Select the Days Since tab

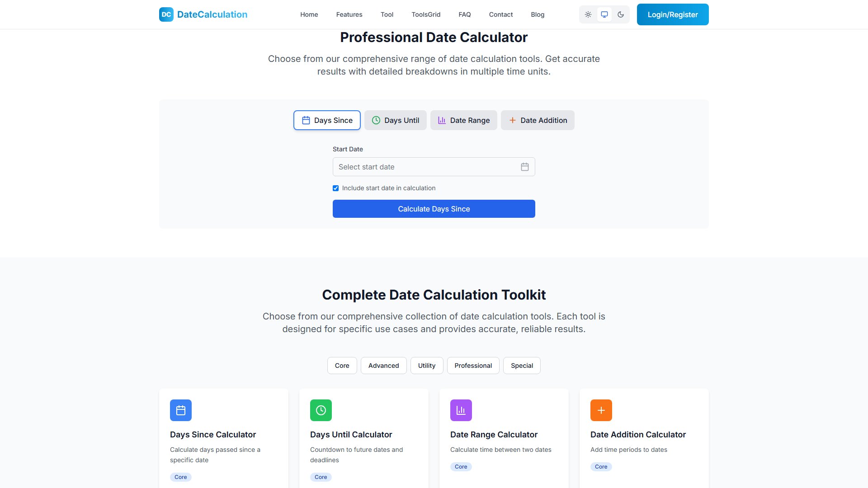coord(327,120)
